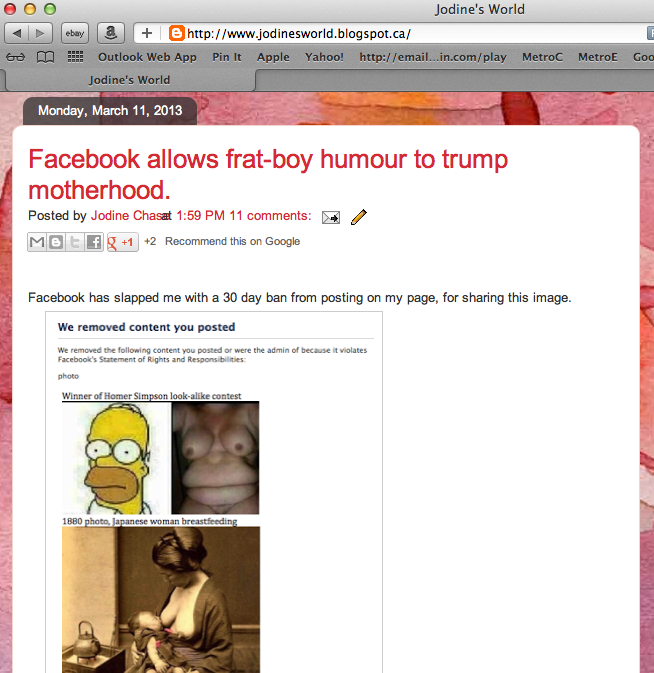Open Reading List glasses icon
The height and width of the screenshot is (673, 654).
click(15, 57)
